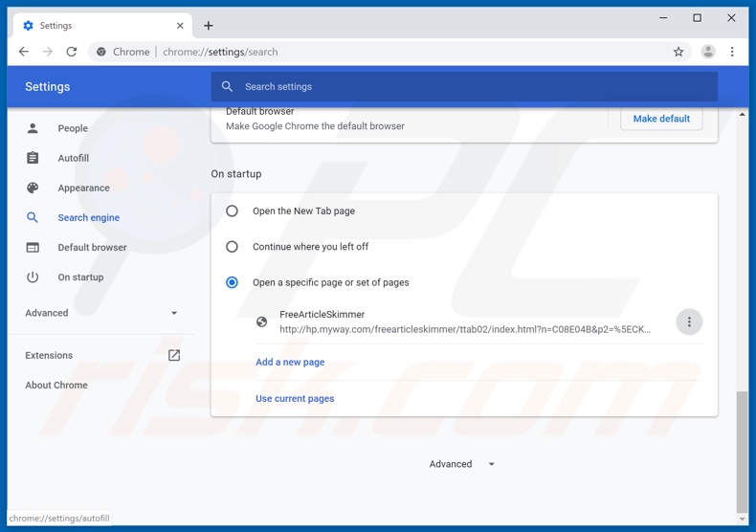756x532 pixels.
Task: Minimize the Chrome window
Action: [663, 18]
